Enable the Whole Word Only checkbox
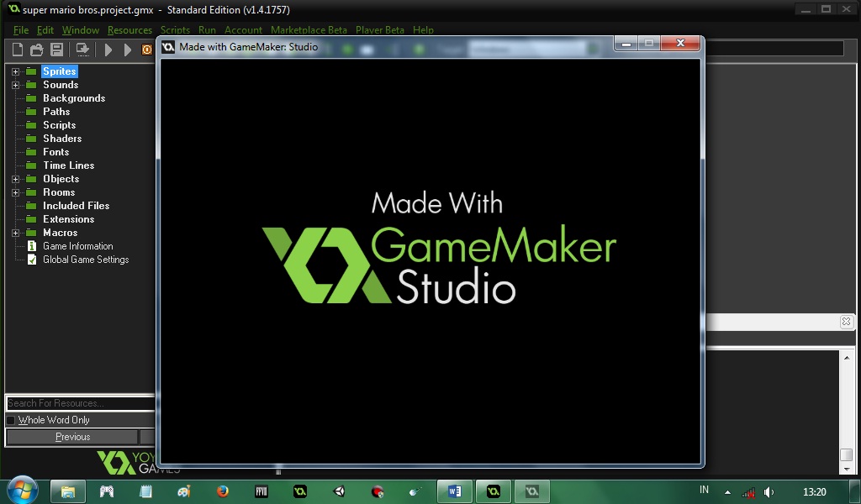Image resolution: width=861 pixels, height=504 pixels. click(13, 420)
